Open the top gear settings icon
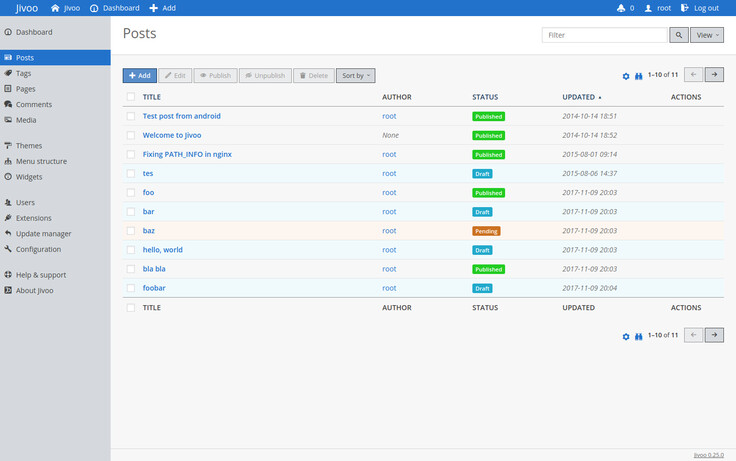 point(626,75)
